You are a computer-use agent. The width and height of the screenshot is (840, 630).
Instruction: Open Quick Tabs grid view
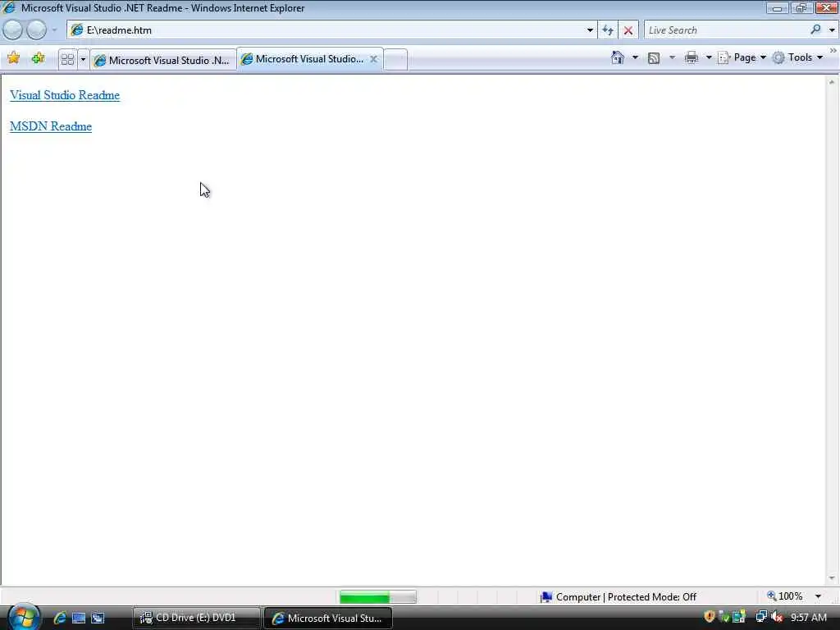coord(67,59)
